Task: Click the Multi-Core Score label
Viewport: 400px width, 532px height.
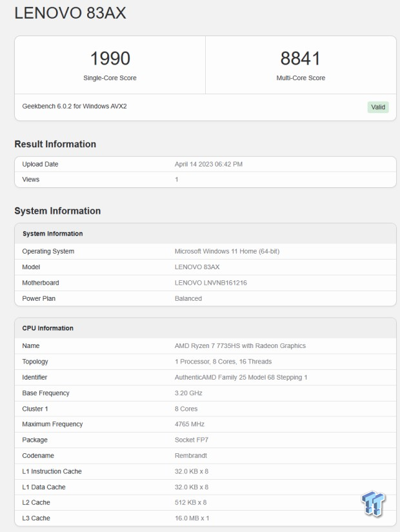Action: pyautogui.click(x=301, y=78)
